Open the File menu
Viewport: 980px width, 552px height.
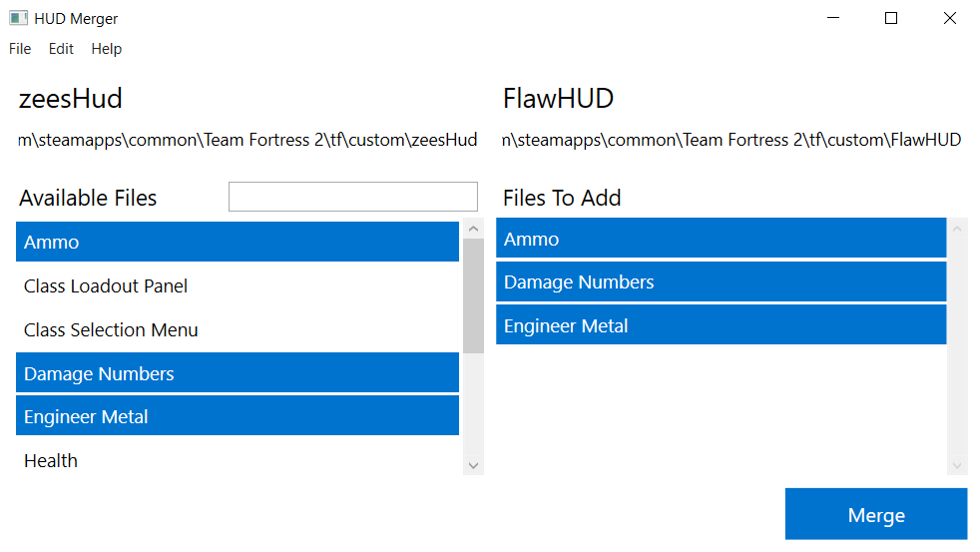click(x=20, y=49)
